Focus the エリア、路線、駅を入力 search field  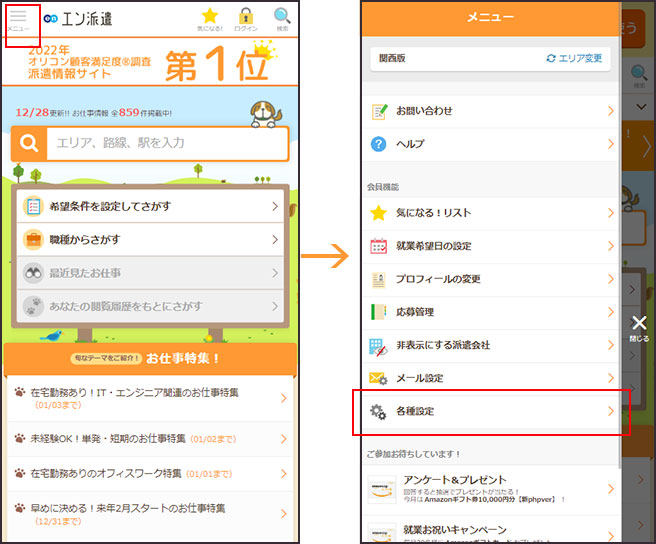tap(167, 143)
